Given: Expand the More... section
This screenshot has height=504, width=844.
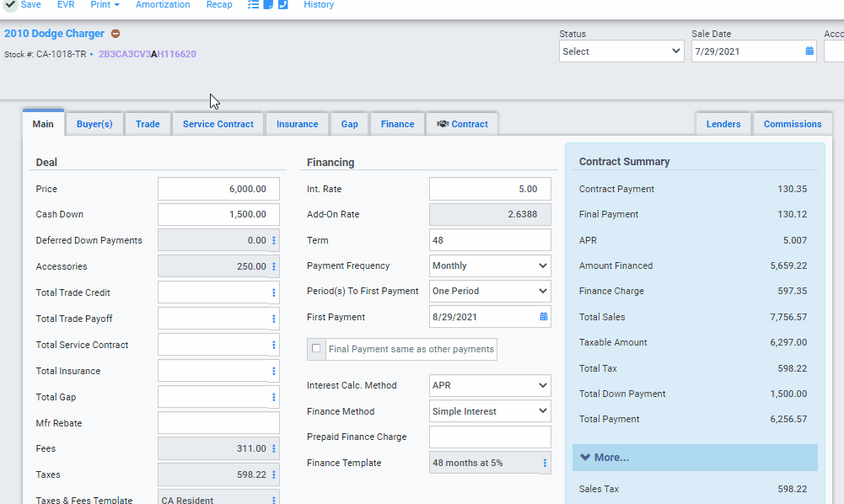Looking at the screenshot, I should coord(695,458).
